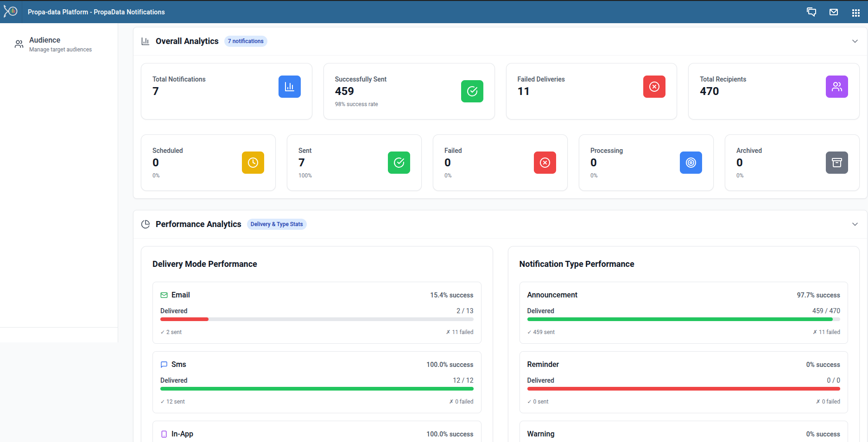Viewport: 868px width, 442px height.
Task: Click the Overall Analytics bar chart icon
Action: click(145, 41)
